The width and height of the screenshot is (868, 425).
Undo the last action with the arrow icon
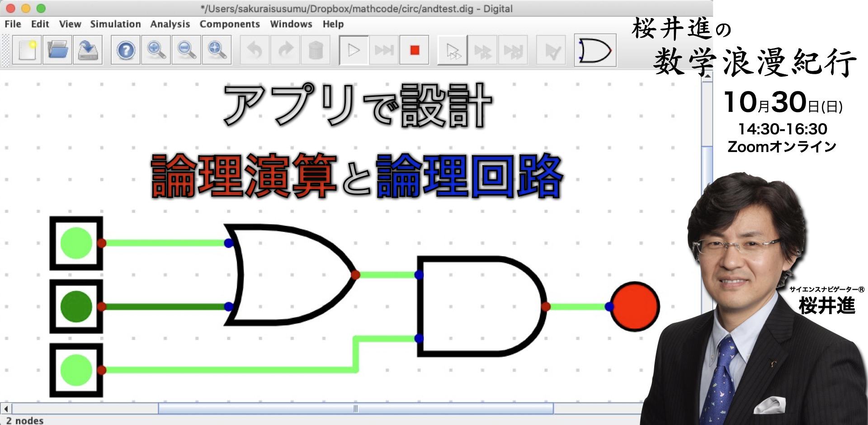click(255, 50)
